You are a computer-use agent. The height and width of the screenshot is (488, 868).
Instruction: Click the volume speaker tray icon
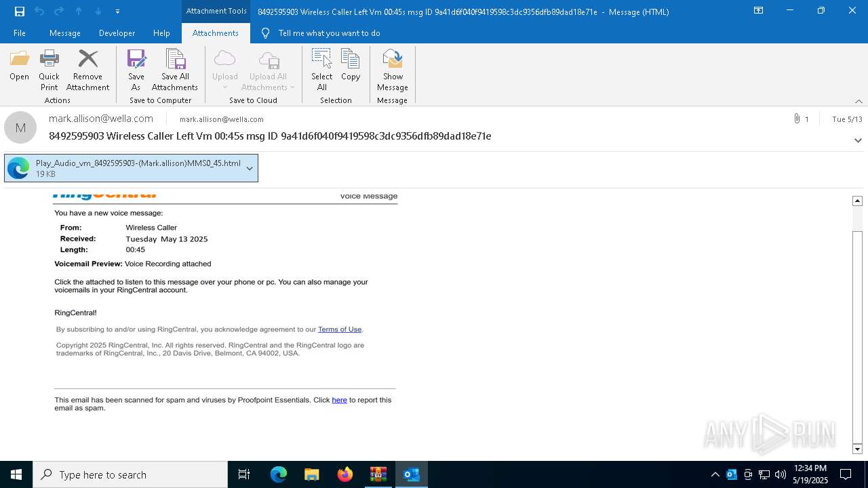click(x=781, y=474)
